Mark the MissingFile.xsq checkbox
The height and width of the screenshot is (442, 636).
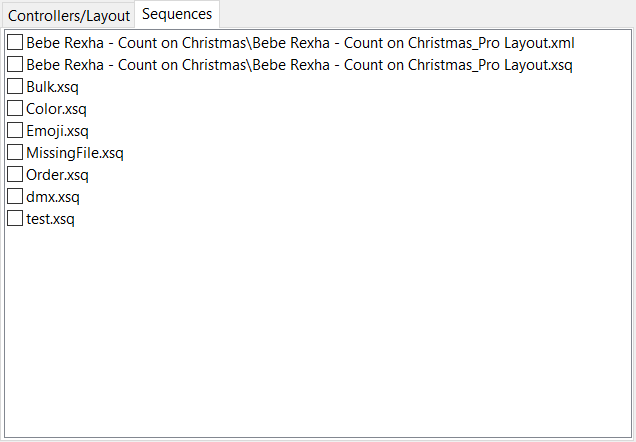click(x=15, y=152)
